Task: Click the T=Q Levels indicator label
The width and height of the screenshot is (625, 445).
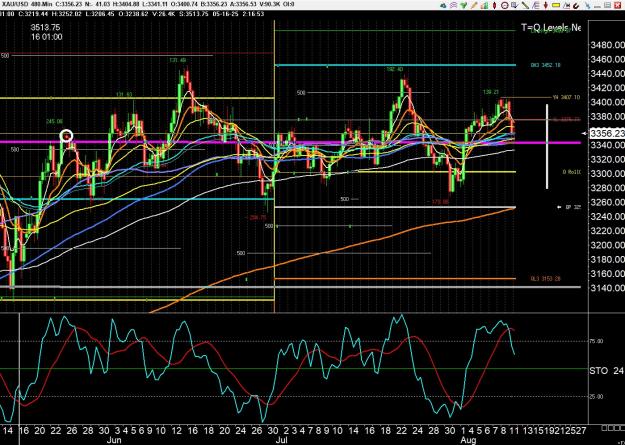Action: tap(551, 28)
